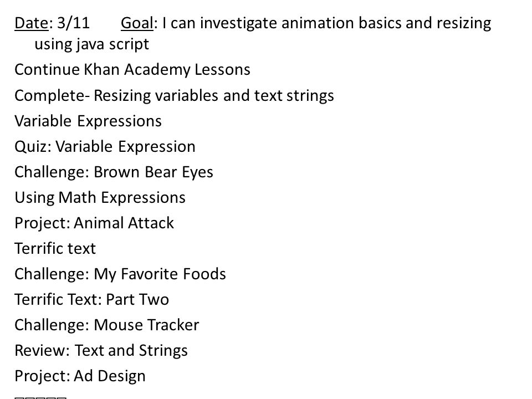Click "Project: Ad Design" line
The image size is (532, 399).
click(80, 376)
